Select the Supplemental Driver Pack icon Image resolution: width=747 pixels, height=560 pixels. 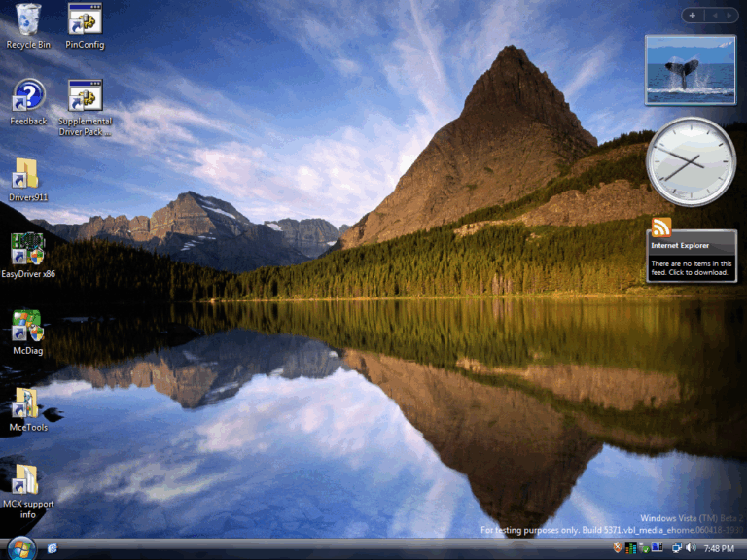click(85, 96)
